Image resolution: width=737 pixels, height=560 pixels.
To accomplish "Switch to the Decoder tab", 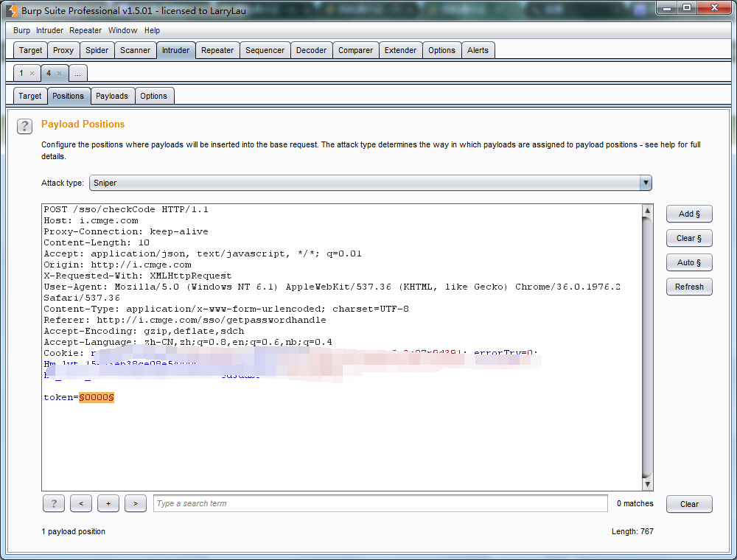I will (311, 50).
